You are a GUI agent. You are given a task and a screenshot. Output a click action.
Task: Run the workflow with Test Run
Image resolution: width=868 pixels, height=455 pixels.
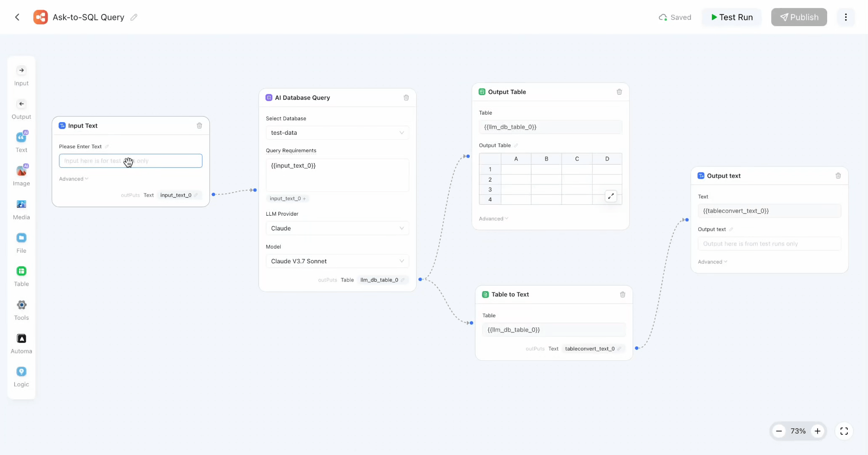[x=731, y=17]
